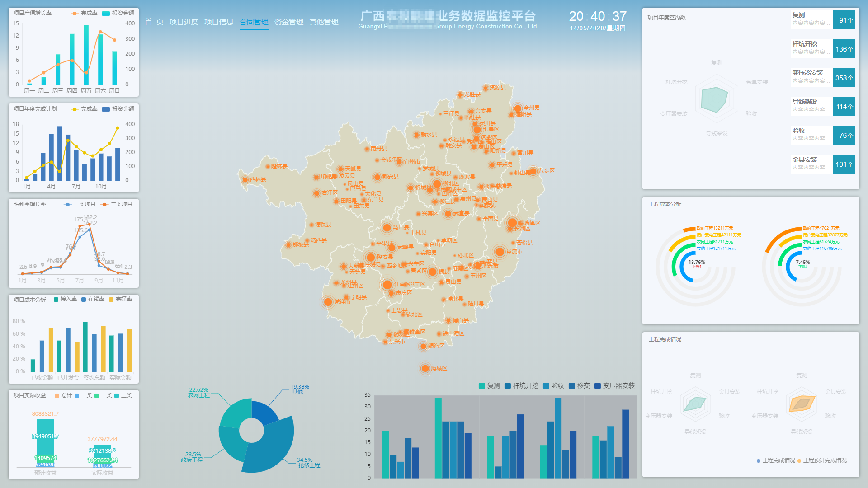Click the 八步区 map marker
The image size is (868, 488).
(533, 171)
